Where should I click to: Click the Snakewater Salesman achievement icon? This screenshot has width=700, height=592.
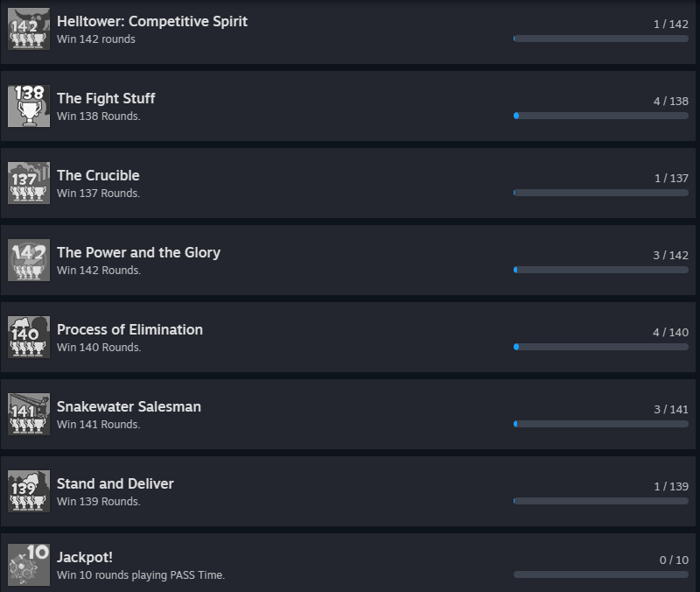point(29,414)
